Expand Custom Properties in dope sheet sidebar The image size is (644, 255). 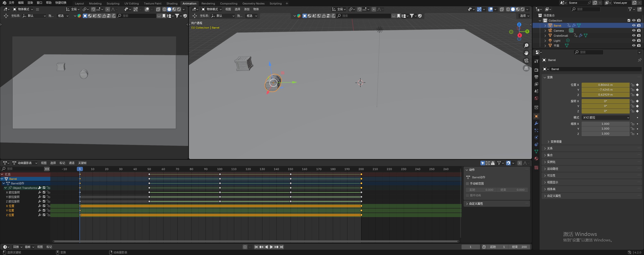tap(467, 204)
